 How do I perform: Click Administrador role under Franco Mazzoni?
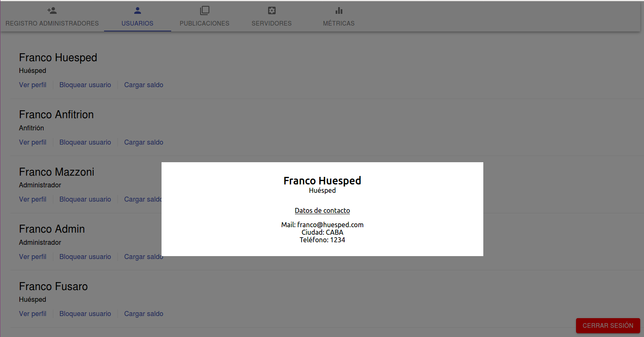40,185
